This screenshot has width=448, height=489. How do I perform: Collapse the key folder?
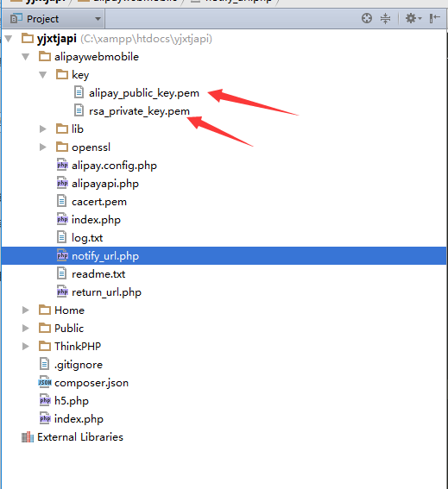(43, 75)
